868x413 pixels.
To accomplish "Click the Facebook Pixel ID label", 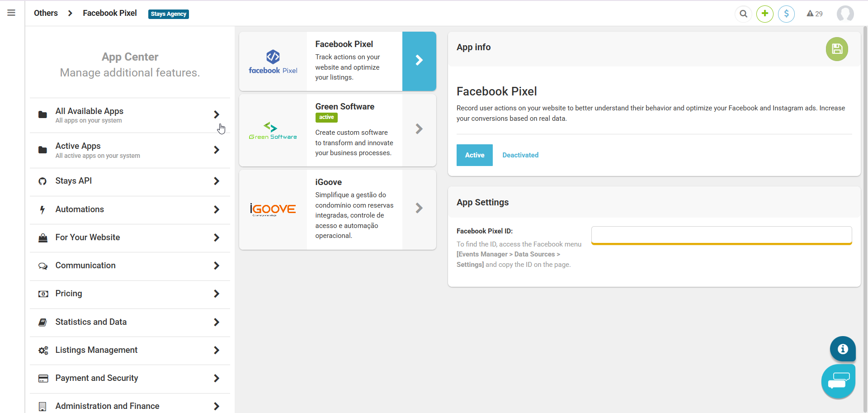I will click(x=485, y=231).
